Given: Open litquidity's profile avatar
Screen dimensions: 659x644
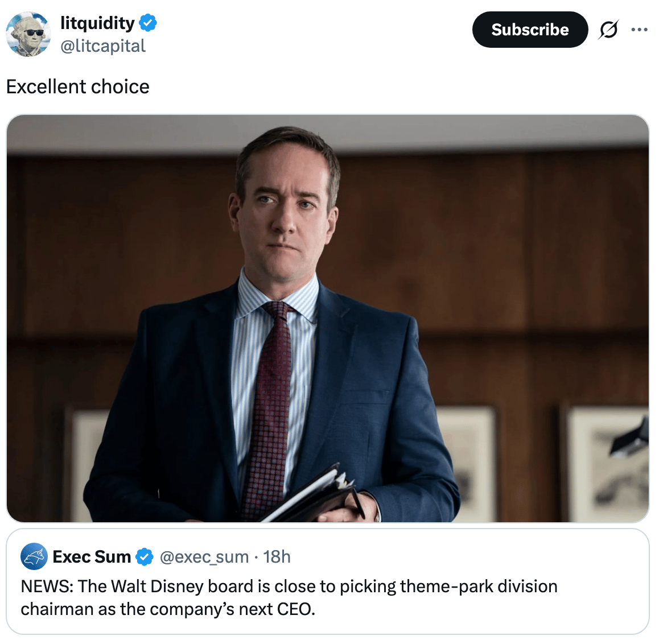Looking at the screenshot, I should click(x=28, y=34).
